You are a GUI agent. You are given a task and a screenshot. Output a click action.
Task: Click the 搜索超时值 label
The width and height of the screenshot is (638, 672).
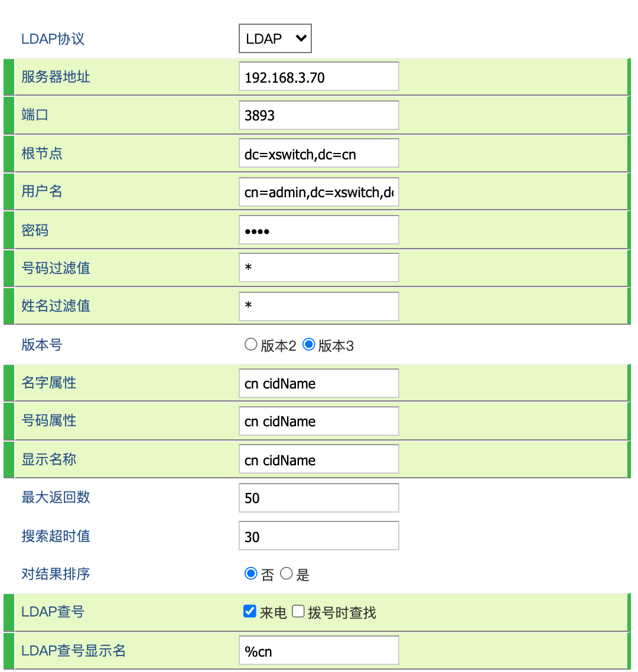[56, 536]
